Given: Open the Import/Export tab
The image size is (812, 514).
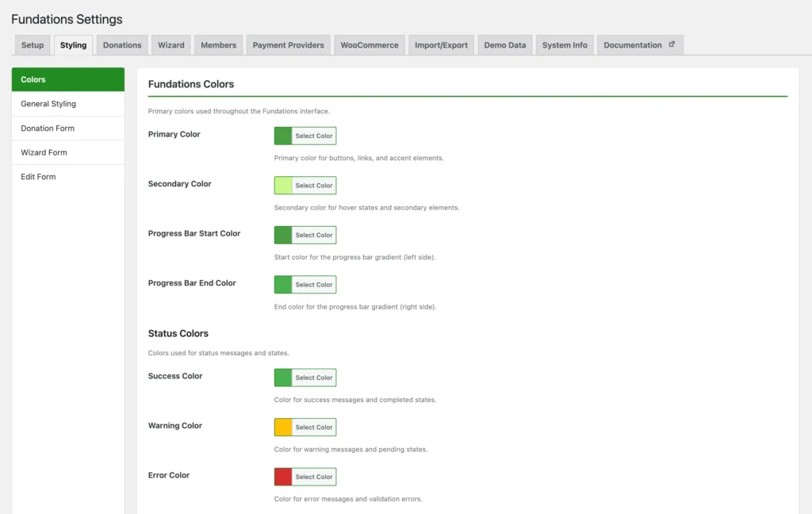Looking at the screenshot, I should pyautogui.click(x=441, y=45).
